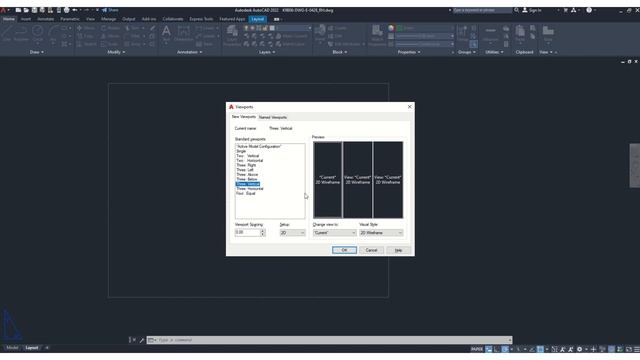Image resolution: width=640 pixels, height=360 pixels.
Task: Click the Measure tool in Utilities panel
Action: (x=491, y=33)
